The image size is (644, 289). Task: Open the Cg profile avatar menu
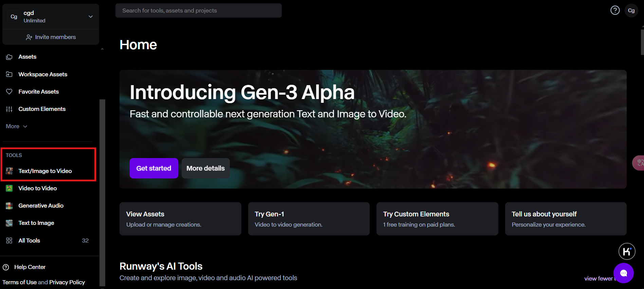631,11
